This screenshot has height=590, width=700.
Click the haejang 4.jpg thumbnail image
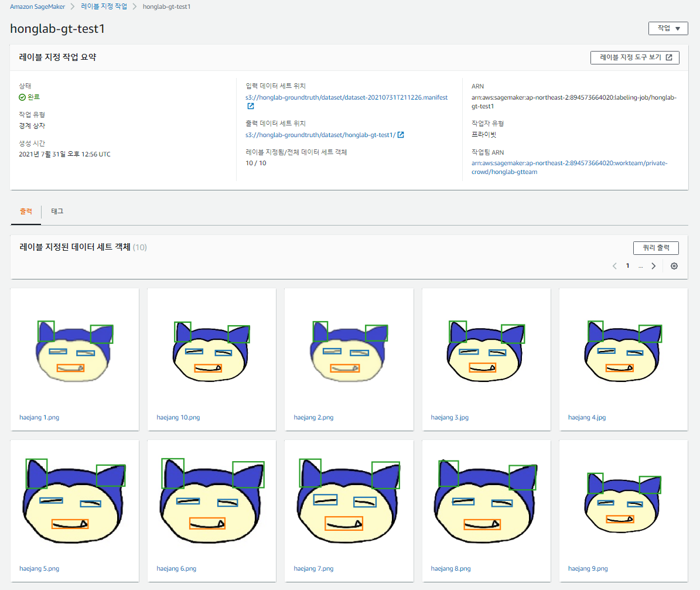623,350
